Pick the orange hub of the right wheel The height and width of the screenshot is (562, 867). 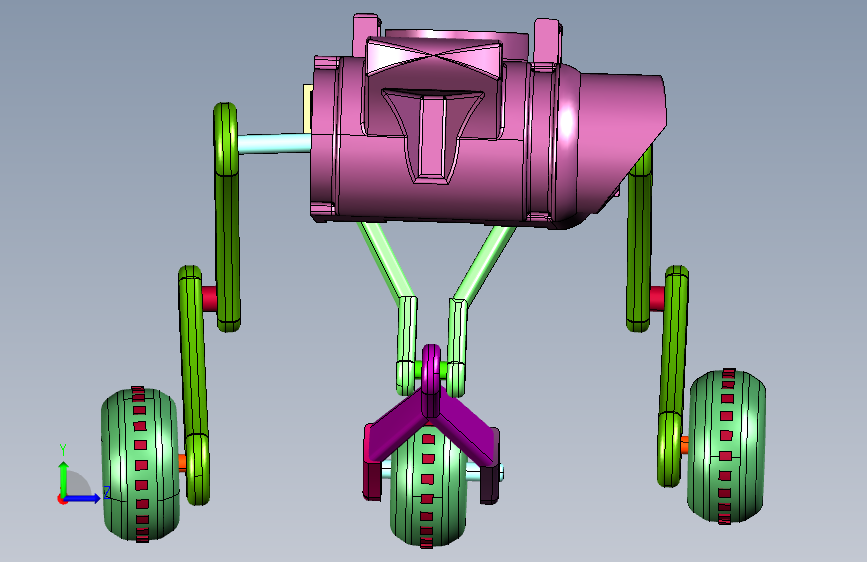[684, 445]
